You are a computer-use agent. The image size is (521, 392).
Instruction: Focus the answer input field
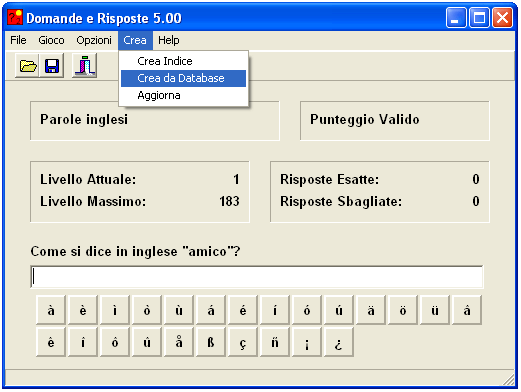(x=257, y=277)
